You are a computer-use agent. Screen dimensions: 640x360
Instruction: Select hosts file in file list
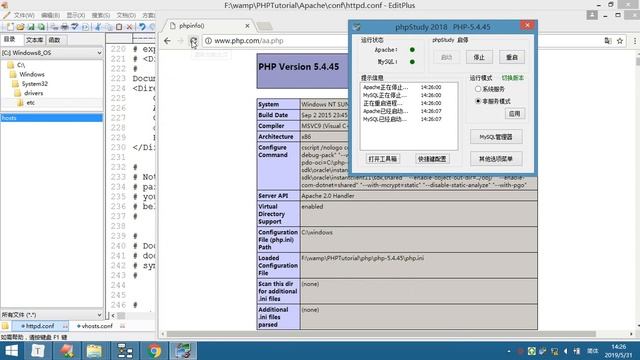[x=52, y=118]
